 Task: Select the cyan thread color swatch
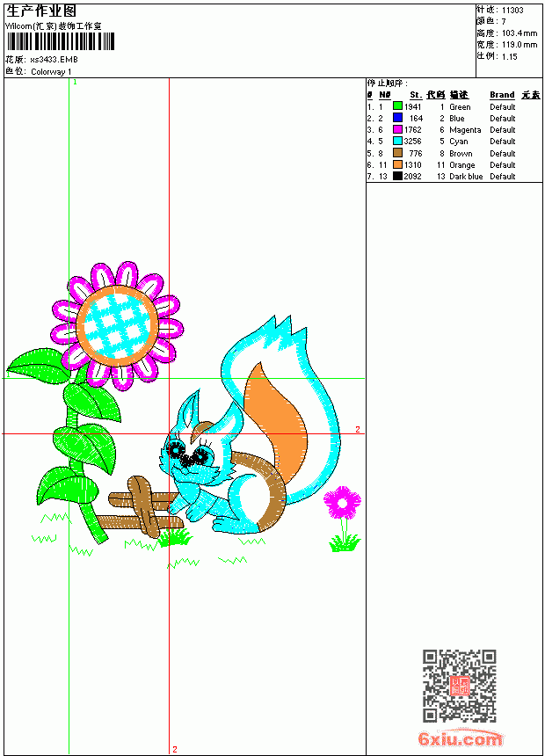click(x=397, y=141)
